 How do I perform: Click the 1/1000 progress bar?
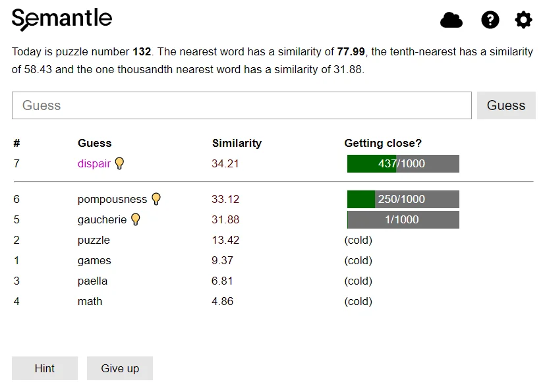[x=403, y=219]
